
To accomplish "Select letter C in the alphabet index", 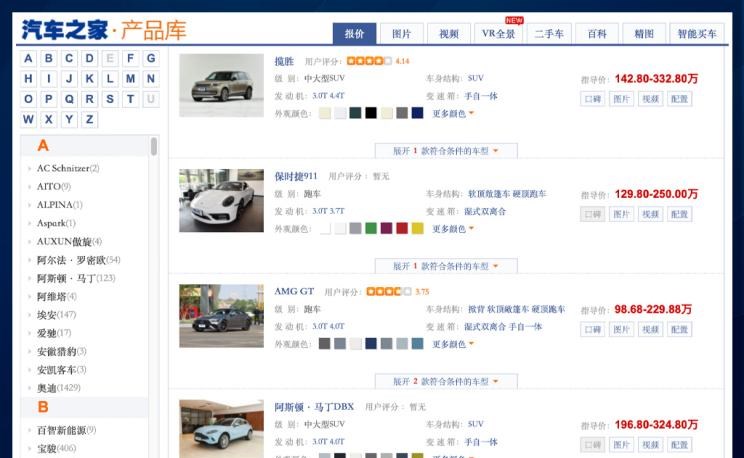I will [69, 58].
